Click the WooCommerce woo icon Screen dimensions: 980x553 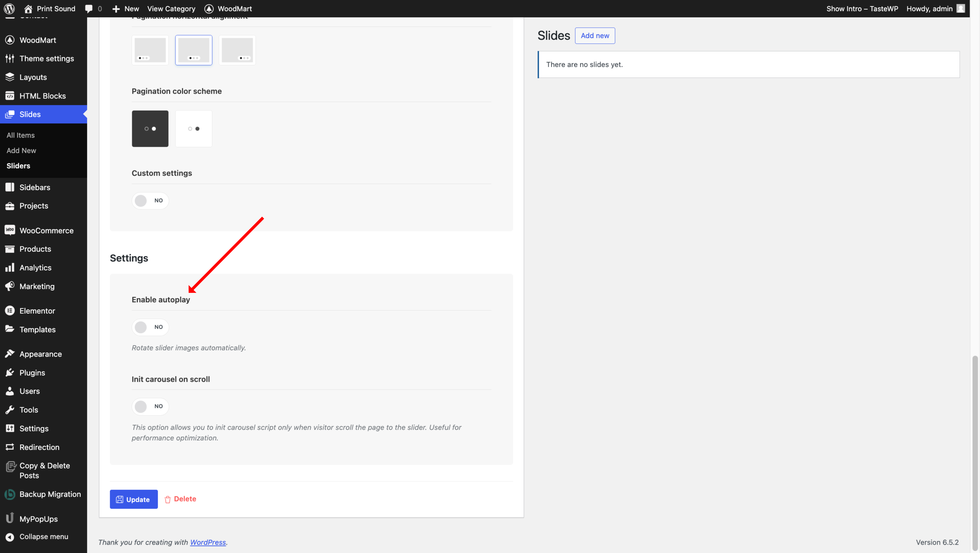10,230
